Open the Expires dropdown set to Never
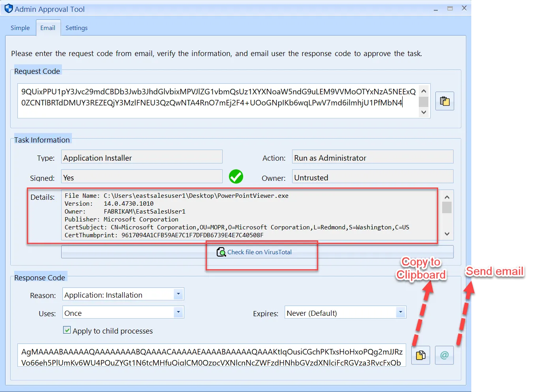The height and width of the screenshot is (392, 540). point(401,312)
